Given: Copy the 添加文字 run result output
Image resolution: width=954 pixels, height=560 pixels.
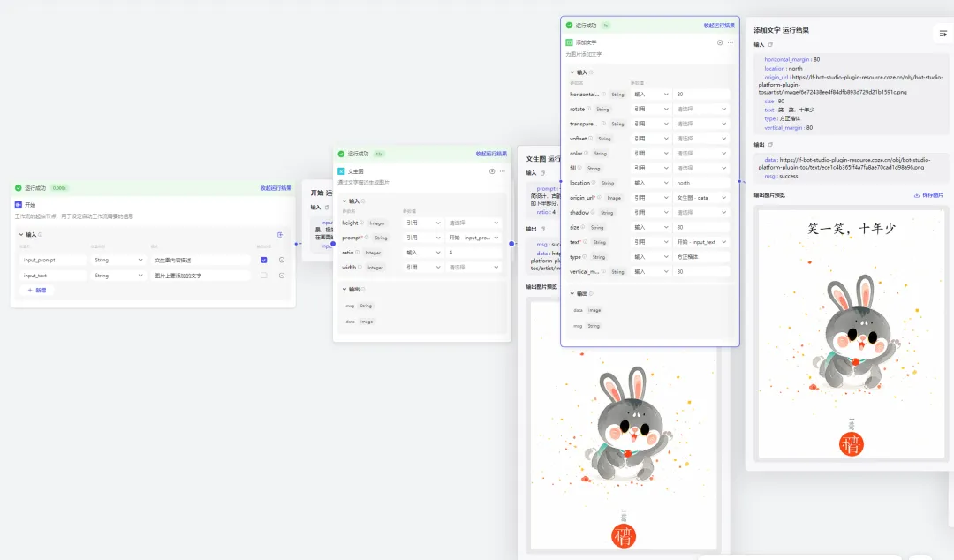Looking at the screenshot, I should [x=770, y=145].
